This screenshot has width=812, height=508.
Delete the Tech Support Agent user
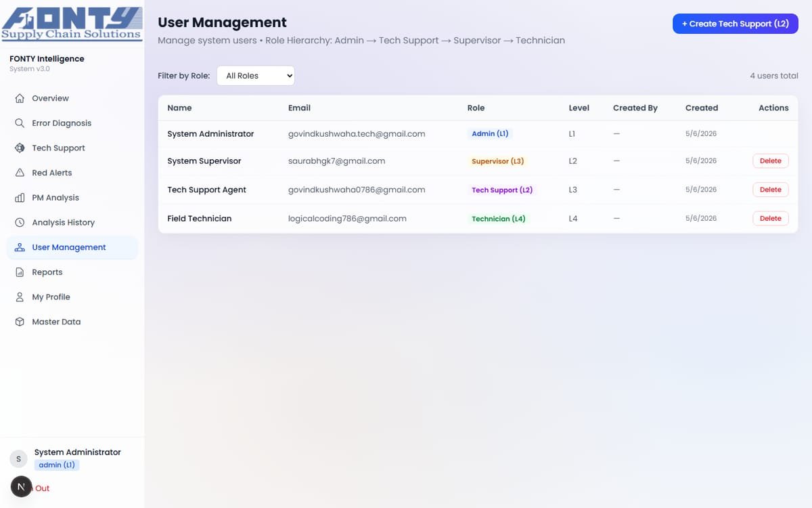(771, 190)
